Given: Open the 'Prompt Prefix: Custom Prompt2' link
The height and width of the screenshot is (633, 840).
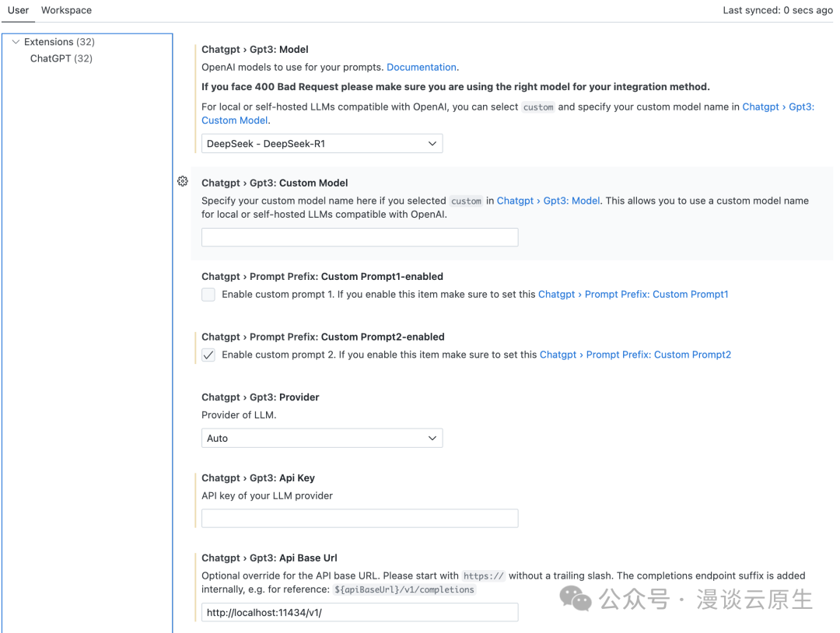Looking at the screenshot, I should (635, 355).
